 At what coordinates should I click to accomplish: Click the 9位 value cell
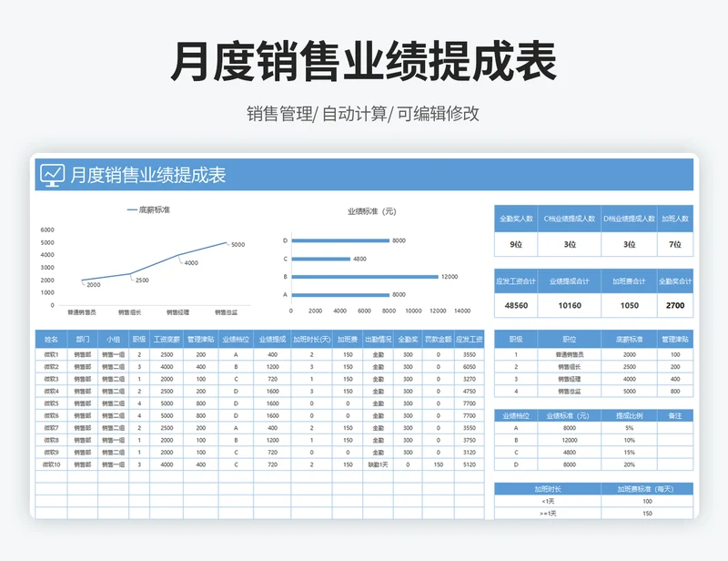(516, 244)
